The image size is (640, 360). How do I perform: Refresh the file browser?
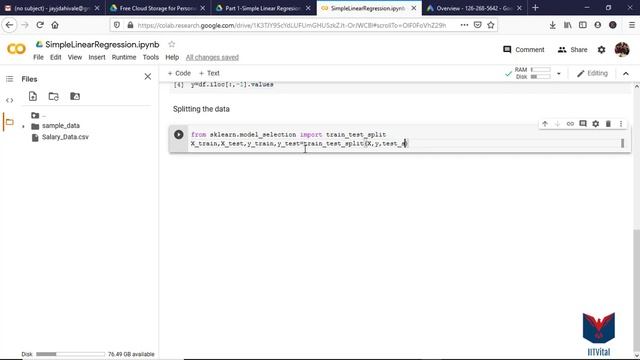pos(53,96)
